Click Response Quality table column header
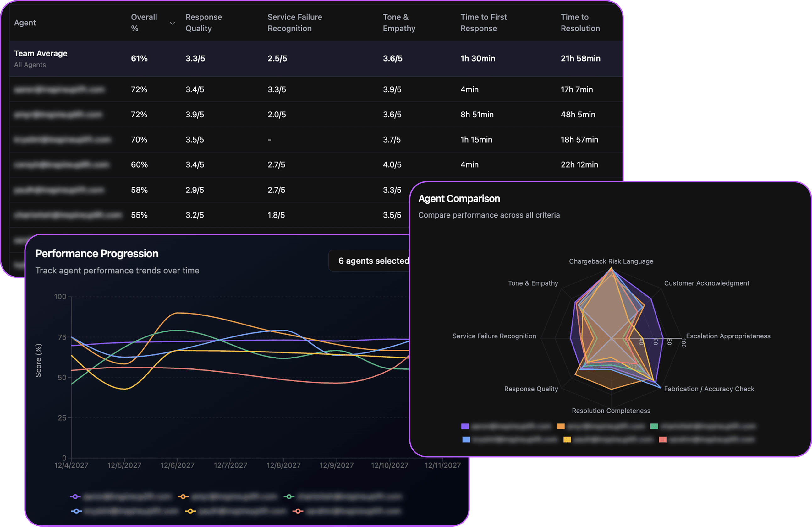 203,23
